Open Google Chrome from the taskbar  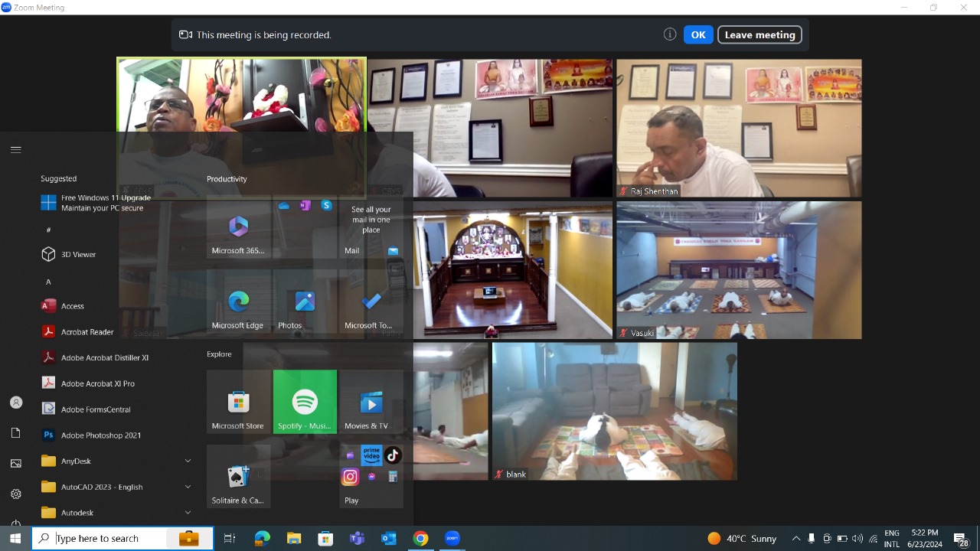click(420, 539)
